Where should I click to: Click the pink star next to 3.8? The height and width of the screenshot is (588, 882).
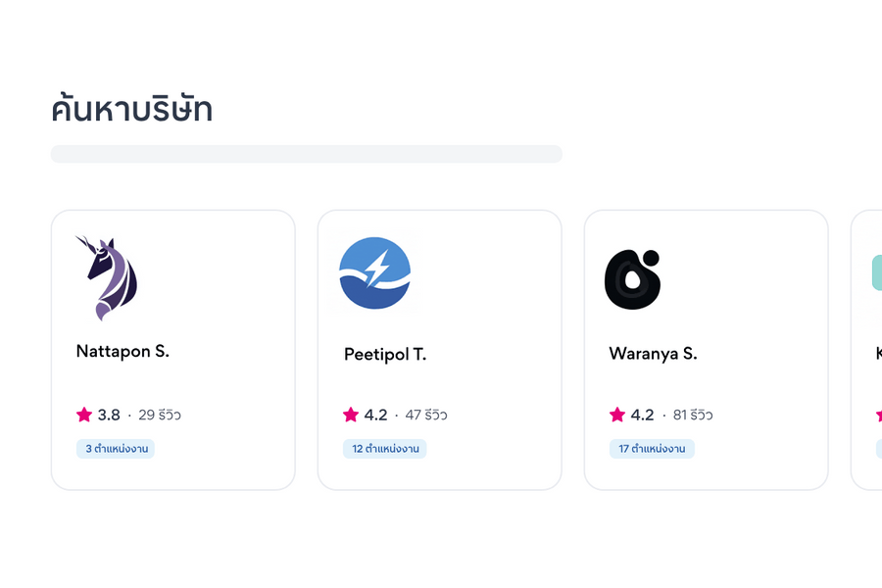point(84,415)
